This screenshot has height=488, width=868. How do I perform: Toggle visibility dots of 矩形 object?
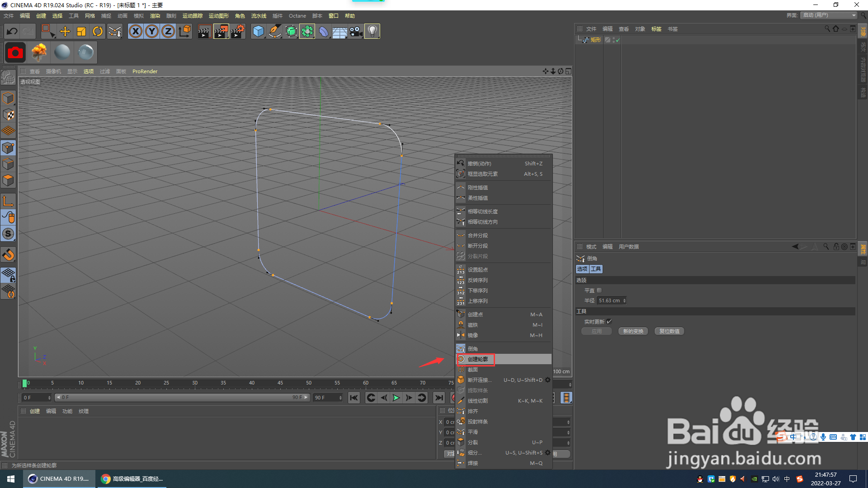coord(613,40)
